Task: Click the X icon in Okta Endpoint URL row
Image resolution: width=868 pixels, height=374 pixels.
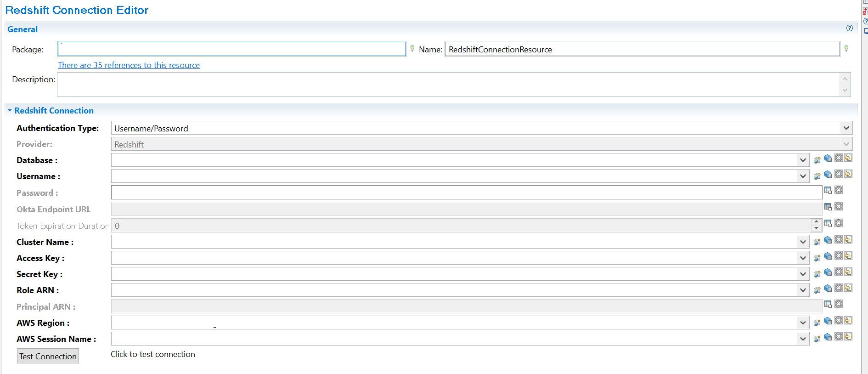Action: click(x=839, y=206)
